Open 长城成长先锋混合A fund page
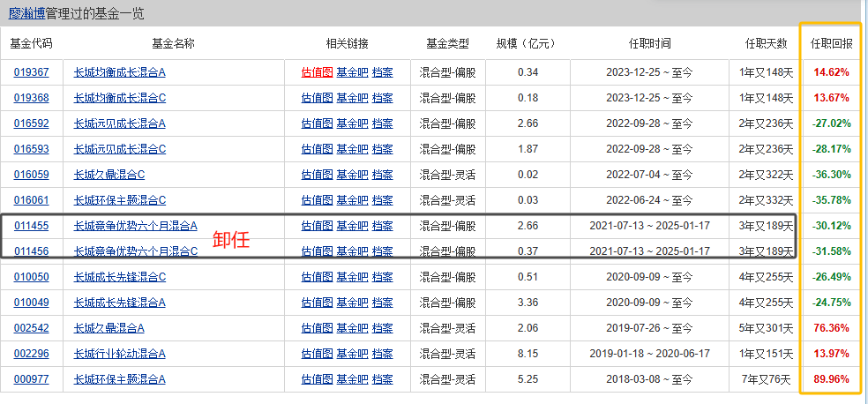The width and height of the screenshot is (868, 404). click(120, 303)
